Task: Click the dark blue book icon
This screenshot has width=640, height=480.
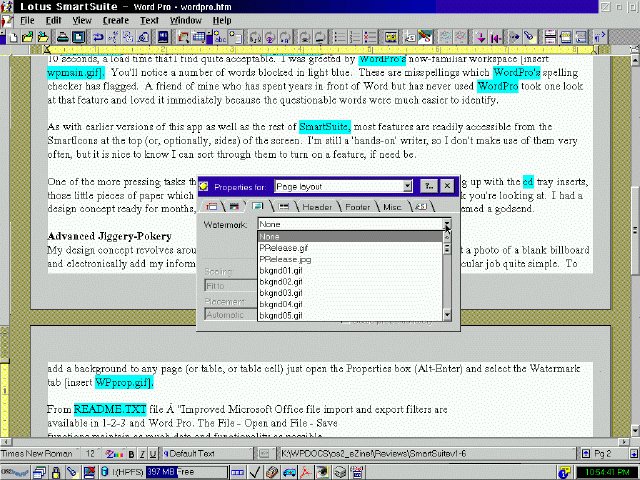Action: pyautogui.click(x=163, y=38)
